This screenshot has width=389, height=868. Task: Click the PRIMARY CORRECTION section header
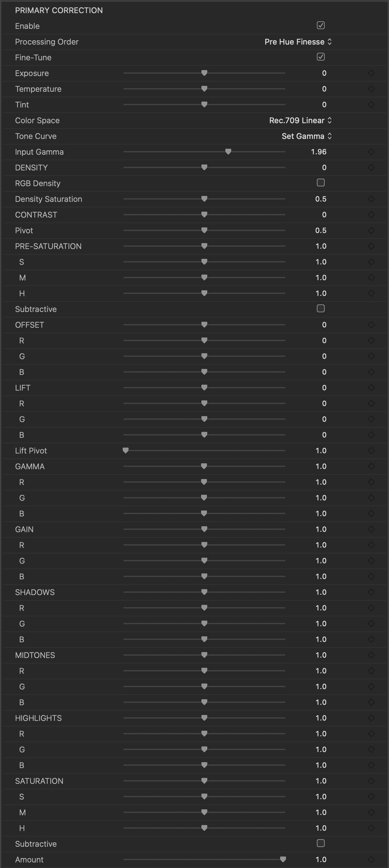tap(59, 10)
